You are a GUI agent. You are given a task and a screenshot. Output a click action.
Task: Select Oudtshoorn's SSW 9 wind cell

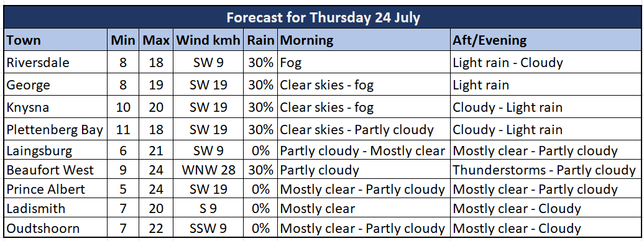(208, 227)
